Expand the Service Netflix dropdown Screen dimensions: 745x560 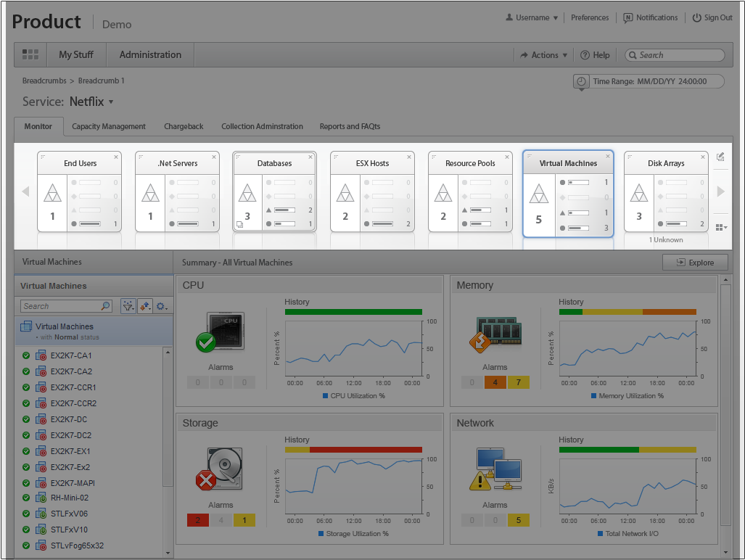click(x=111, y=102)
